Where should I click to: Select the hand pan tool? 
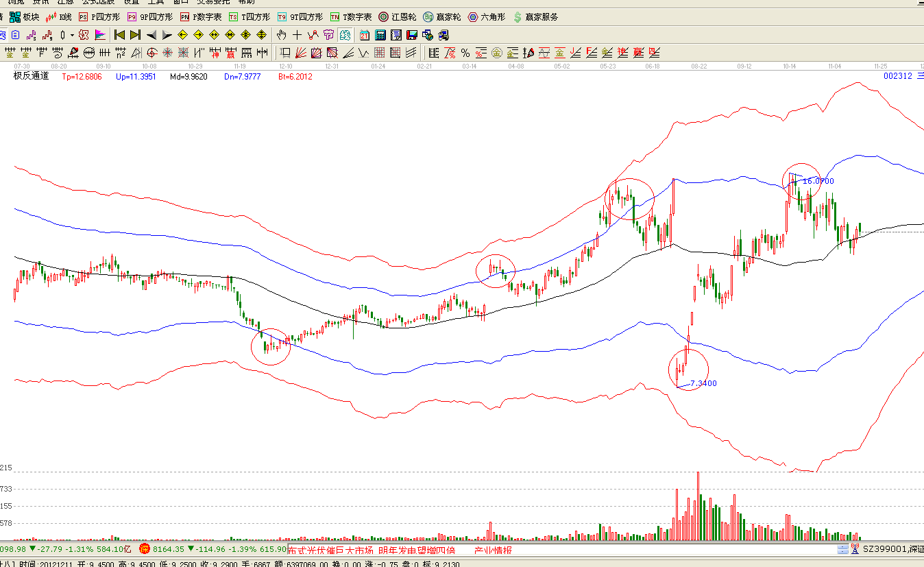click(x=282, y=35)
